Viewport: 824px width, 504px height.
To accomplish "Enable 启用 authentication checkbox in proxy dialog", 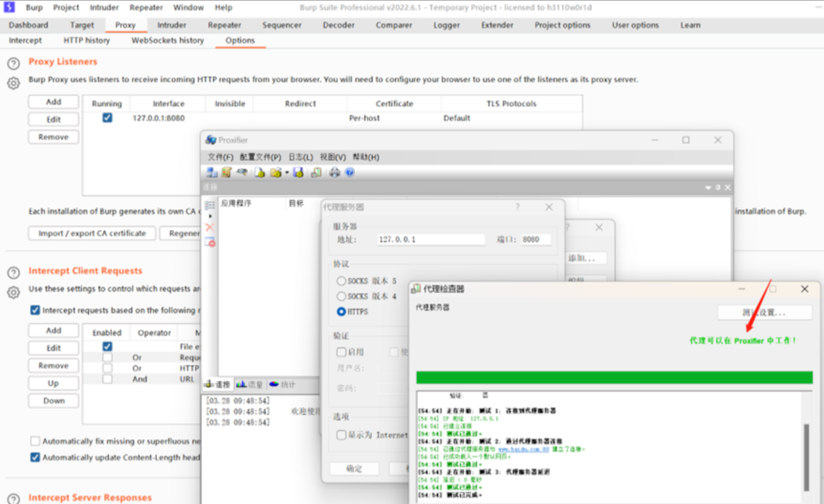I will pyautogui.click(x=342, y=352).
